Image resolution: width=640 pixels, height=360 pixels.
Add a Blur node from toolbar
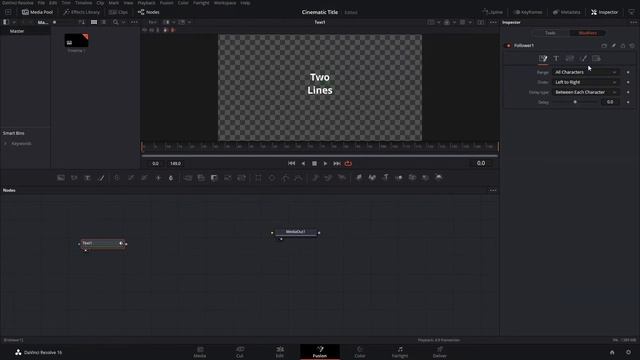(171, 178)
